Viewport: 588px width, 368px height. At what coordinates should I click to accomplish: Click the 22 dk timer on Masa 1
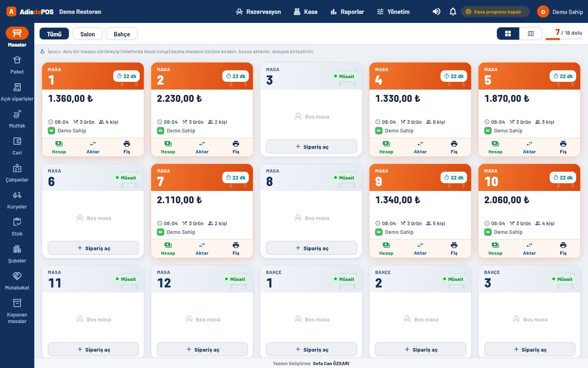click(x=127, y=76)
